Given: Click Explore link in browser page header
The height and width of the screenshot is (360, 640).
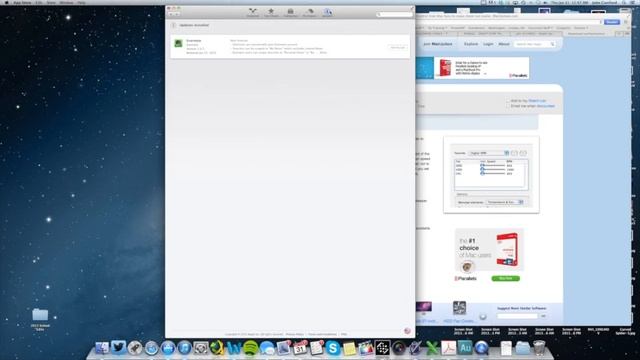Looking at the screenshot, I should coord(471,44).
